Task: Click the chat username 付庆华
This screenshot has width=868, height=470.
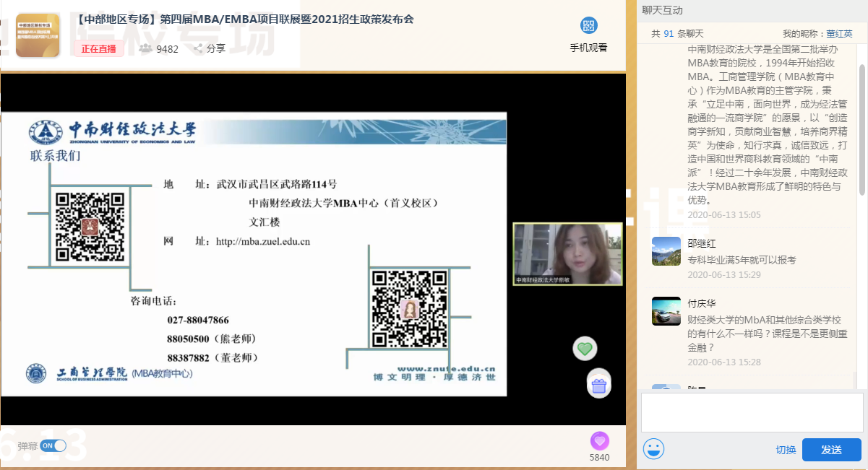Action: (x=702, y=303)
